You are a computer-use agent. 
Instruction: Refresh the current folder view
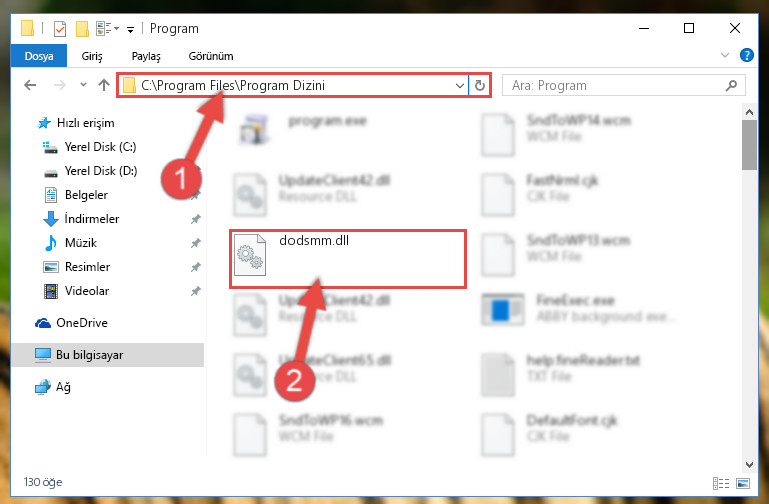480,85
